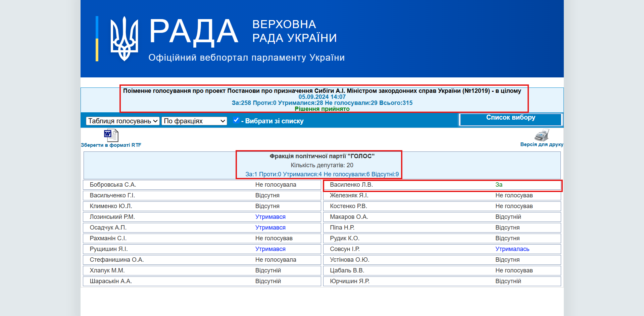644x316 pixels.
Task: Select row 'Рахманін С.І.'
Action: 202,238
